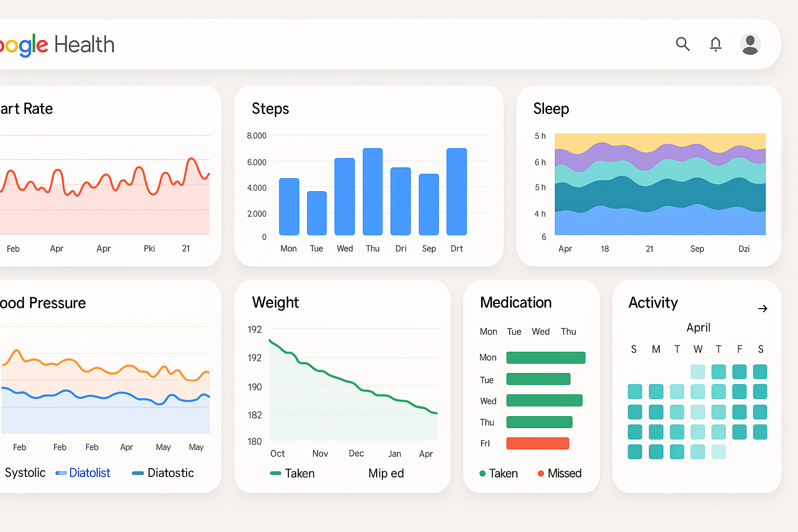Open the Steps card title

click(x=270, y=109)
